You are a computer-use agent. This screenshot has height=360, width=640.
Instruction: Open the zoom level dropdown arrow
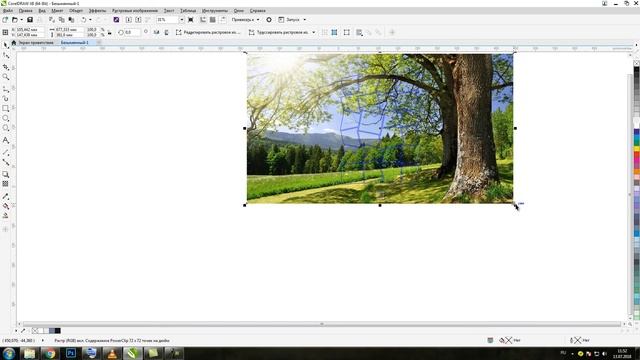[182, 20]
